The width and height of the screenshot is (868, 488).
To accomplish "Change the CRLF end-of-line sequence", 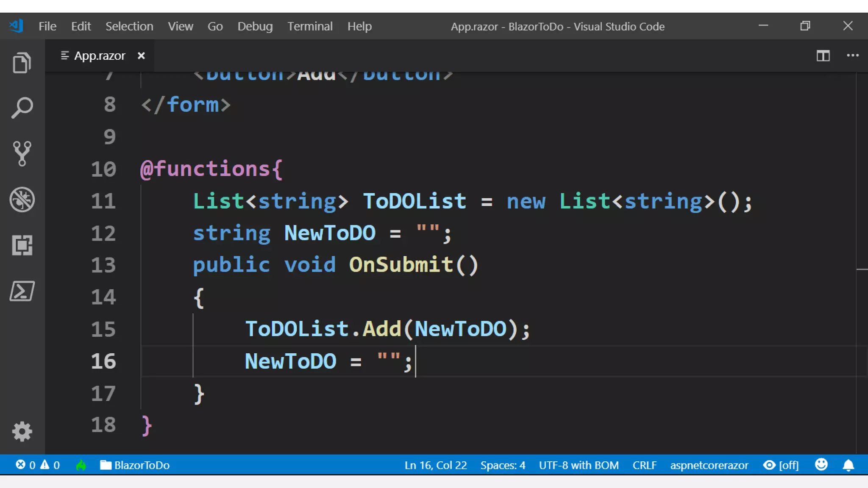I will click(644, 465).
